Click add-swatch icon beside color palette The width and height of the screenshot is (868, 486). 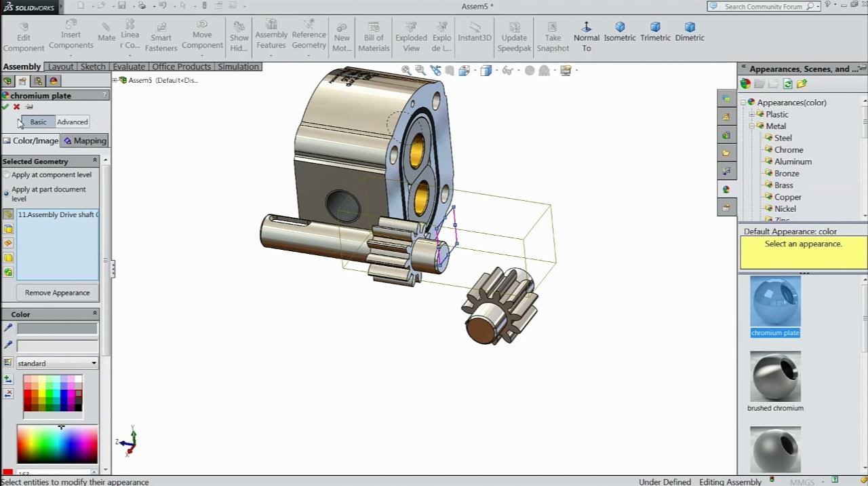[8, 379]
